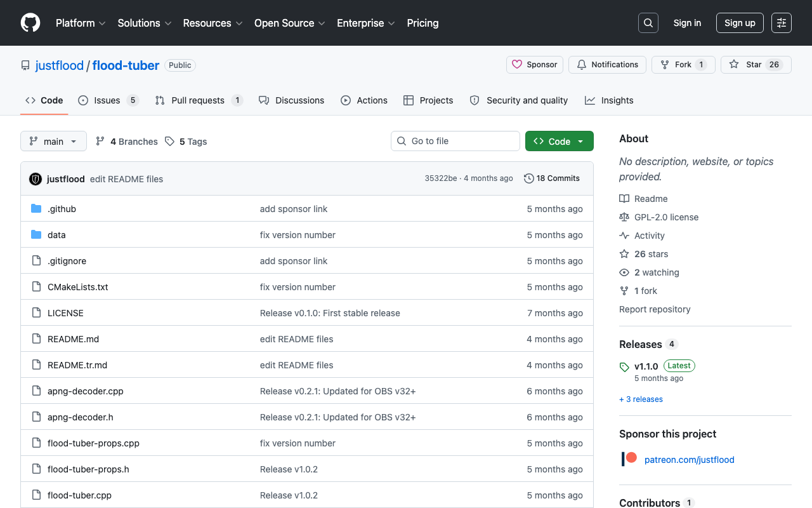The image size is (812, 508).
Task: Expand the Platform menu
Action: [81, 23]
